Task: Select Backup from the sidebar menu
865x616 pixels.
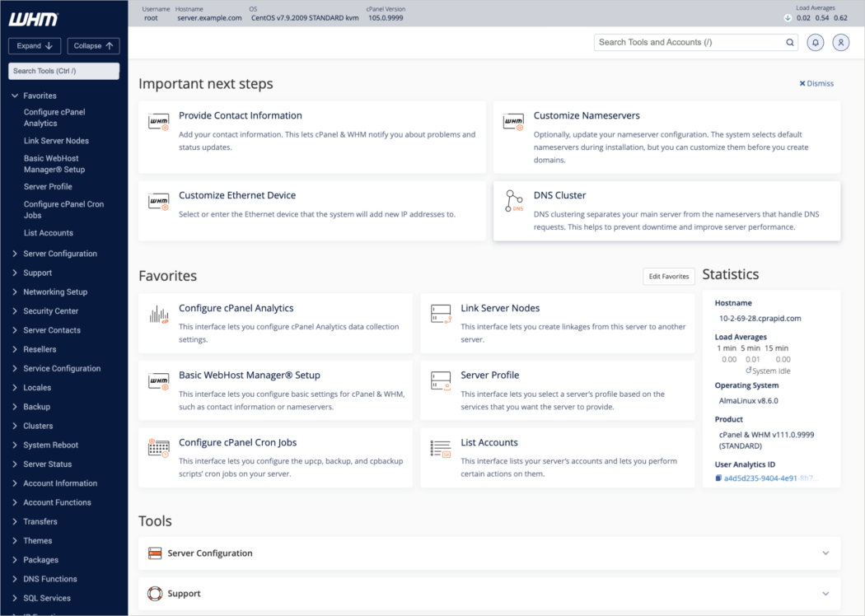Action: tap(38, 406)
